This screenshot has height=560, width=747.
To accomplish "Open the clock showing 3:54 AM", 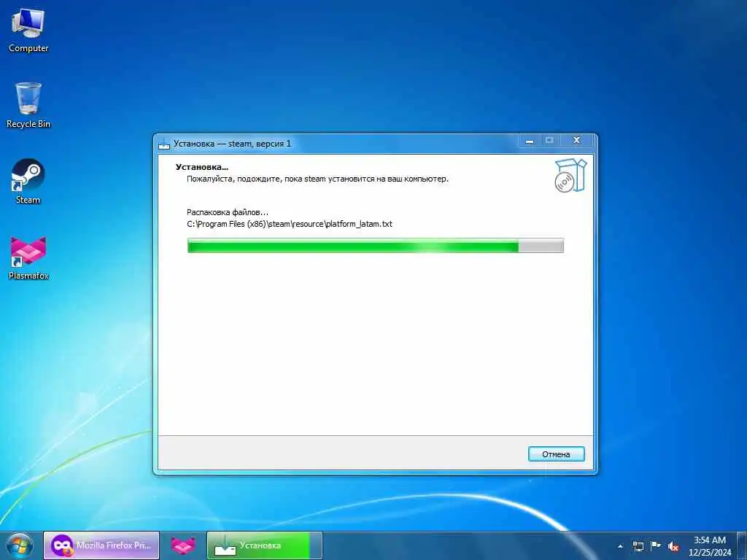I will (709, 546).
